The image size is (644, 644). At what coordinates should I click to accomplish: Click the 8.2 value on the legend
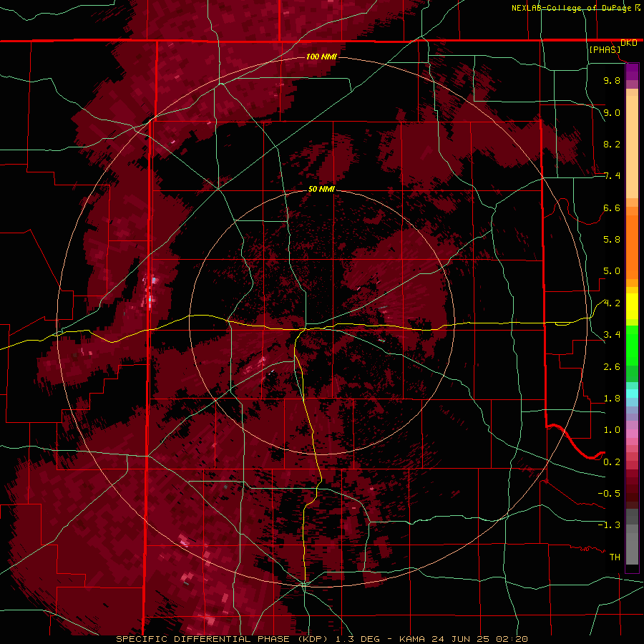pos(612,144)
